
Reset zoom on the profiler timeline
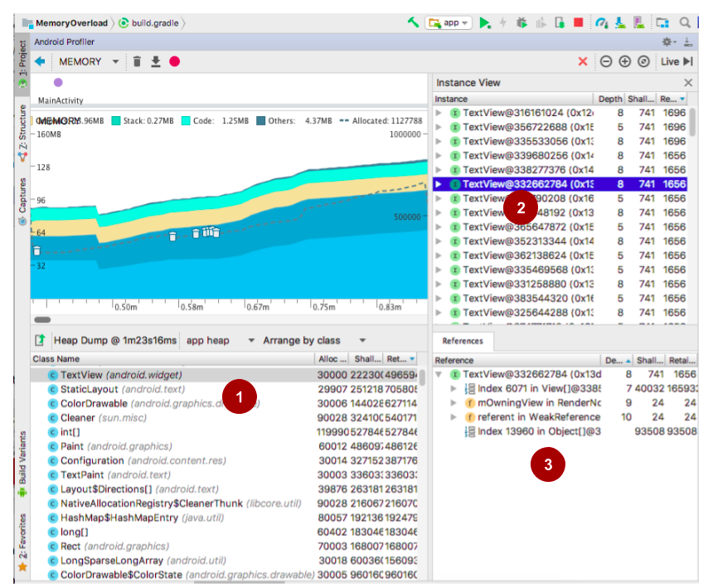pyautogui.click(x=643, y=61)
